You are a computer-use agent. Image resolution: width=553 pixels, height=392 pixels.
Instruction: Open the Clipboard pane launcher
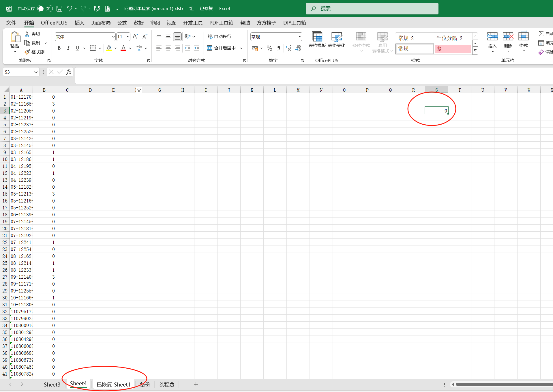click(49, 61)
